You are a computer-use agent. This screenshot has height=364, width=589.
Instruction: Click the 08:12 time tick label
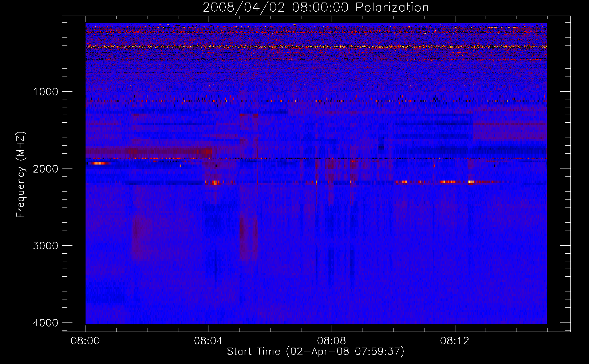(x=455, y=341)
